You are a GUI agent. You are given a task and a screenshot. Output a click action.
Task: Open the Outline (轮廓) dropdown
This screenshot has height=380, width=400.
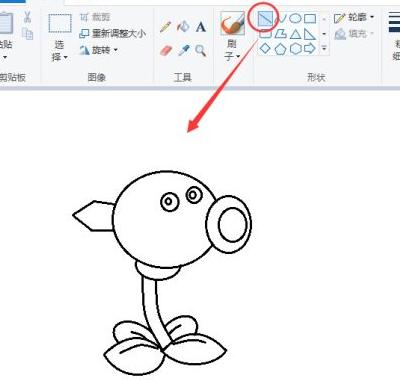(354, 18)
